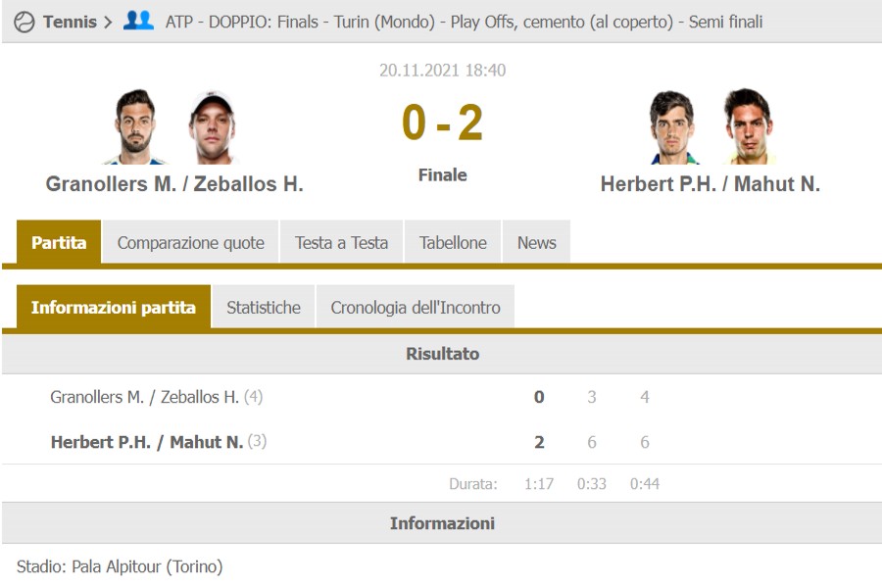The height and width of the screenshot is (588, 882).
Task: Click Herbert player photo
Action: pos(672,127)
